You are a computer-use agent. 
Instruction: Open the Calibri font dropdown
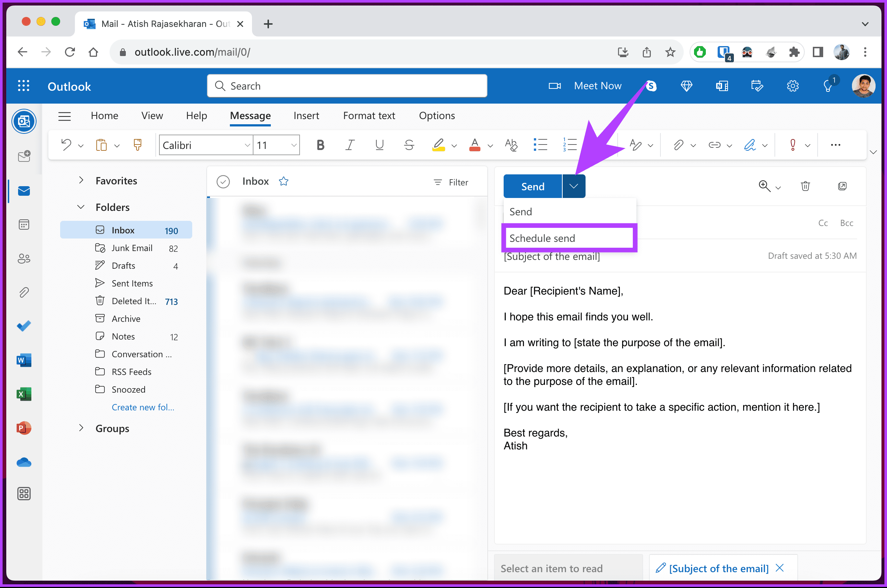[x=206, y=145]
